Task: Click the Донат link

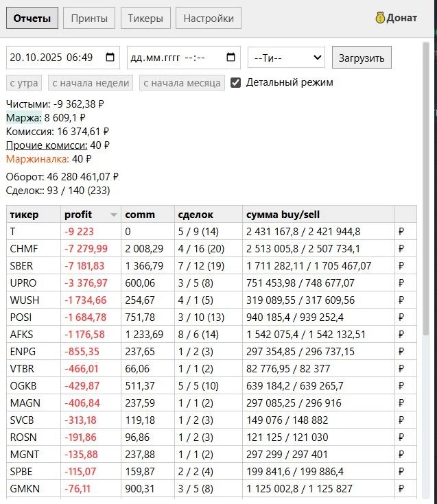Action: click(x=401, y=18)
